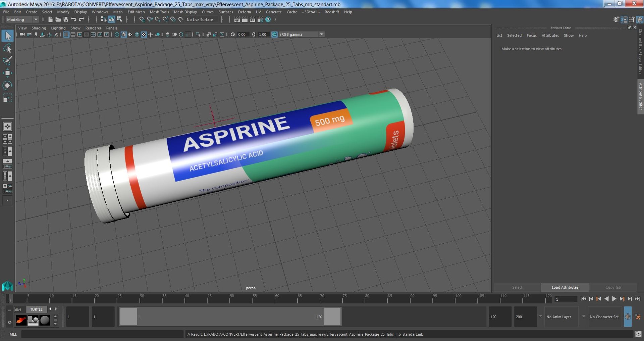Start IPR render of current frame

(253, 19)
